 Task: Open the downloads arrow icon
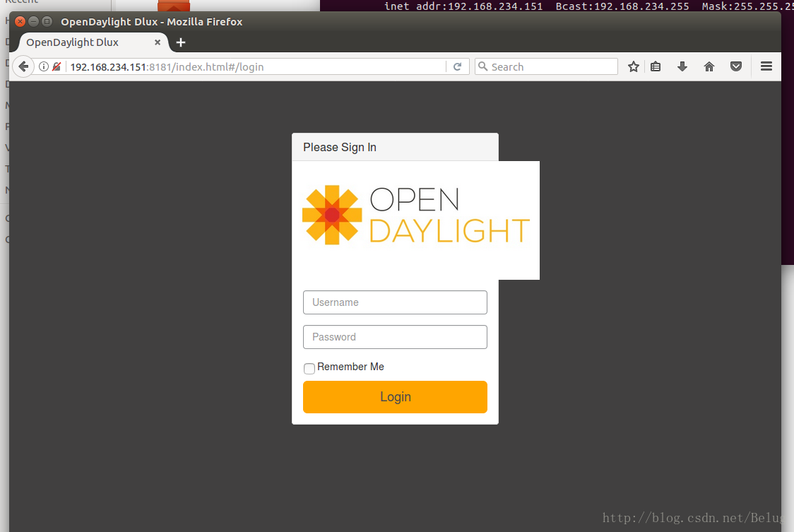point(682,67)
